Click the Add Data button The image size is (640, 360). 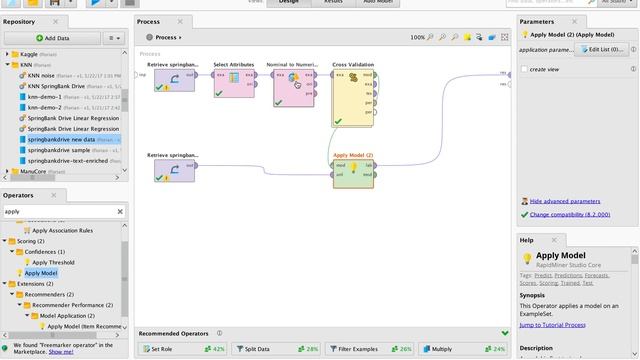52,38
